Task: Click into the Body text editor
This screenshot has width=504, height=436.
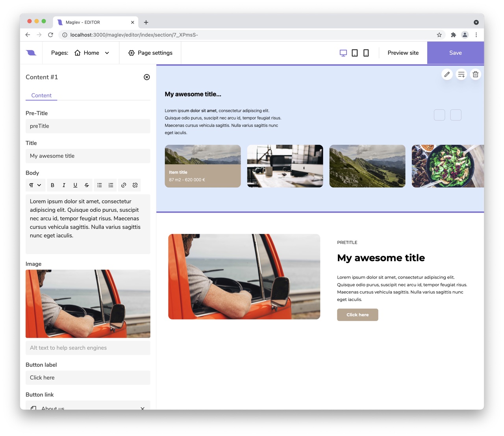Action: click(x=88, y=224)
